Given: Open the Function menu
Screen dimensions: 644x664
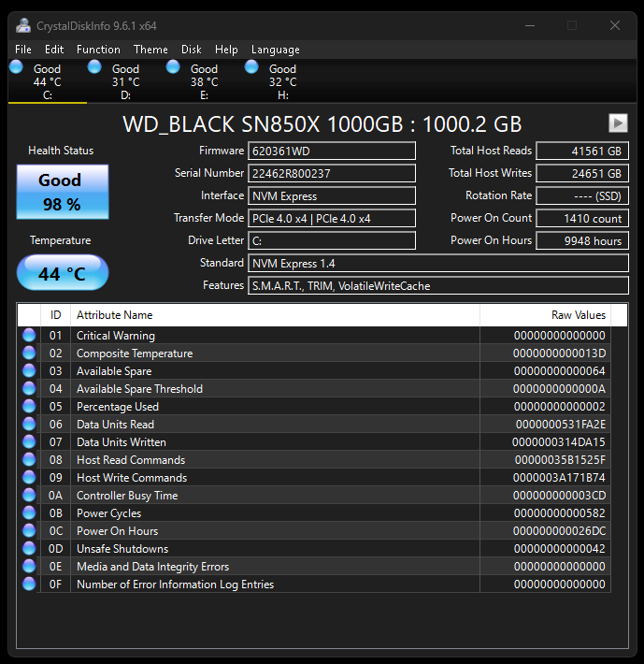Looking at the screenshot, I should pyautogui.click(x=98, y=50).
